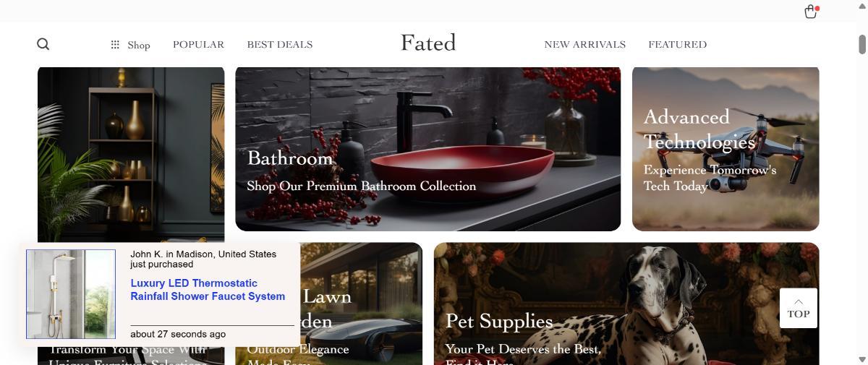
Task: Click the shower faucet product thumbnail
Action: [x=71, y=294]
